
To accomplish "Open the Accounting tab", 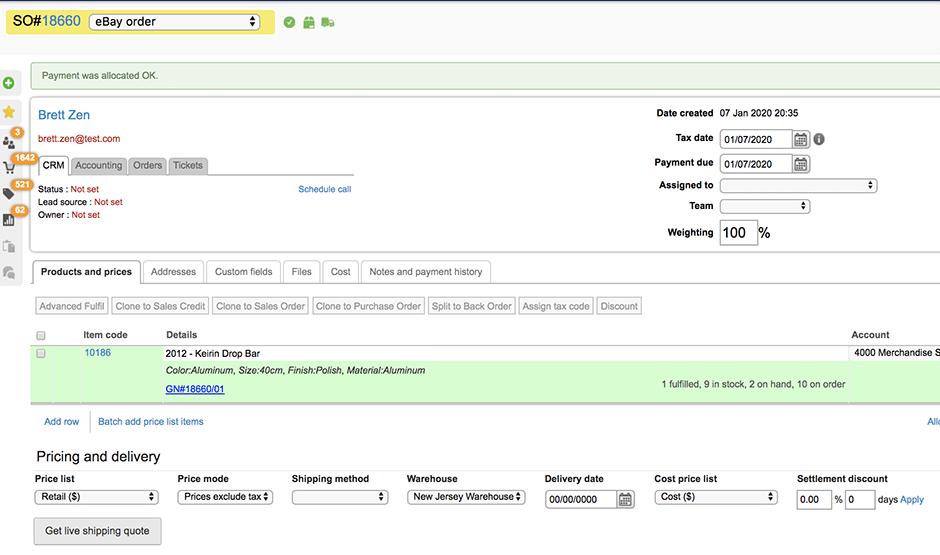I will pyautogui.click(x=99, y=166).
